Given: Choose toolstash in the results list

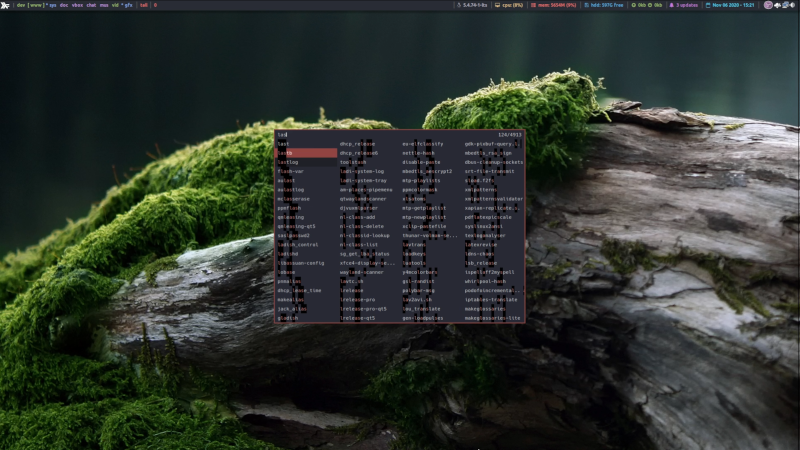Looking at the screenshot, I should tap(353, 162).
